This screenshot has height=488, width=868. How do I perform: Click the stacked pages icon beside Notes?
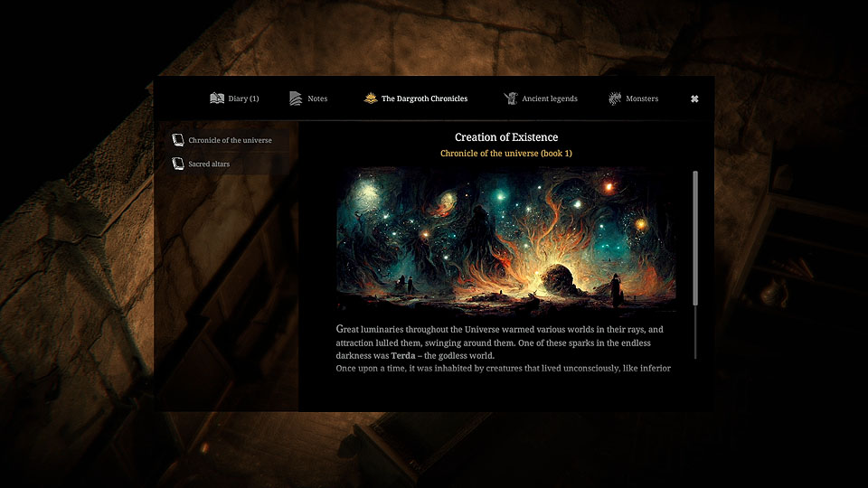tap(297, 99)
